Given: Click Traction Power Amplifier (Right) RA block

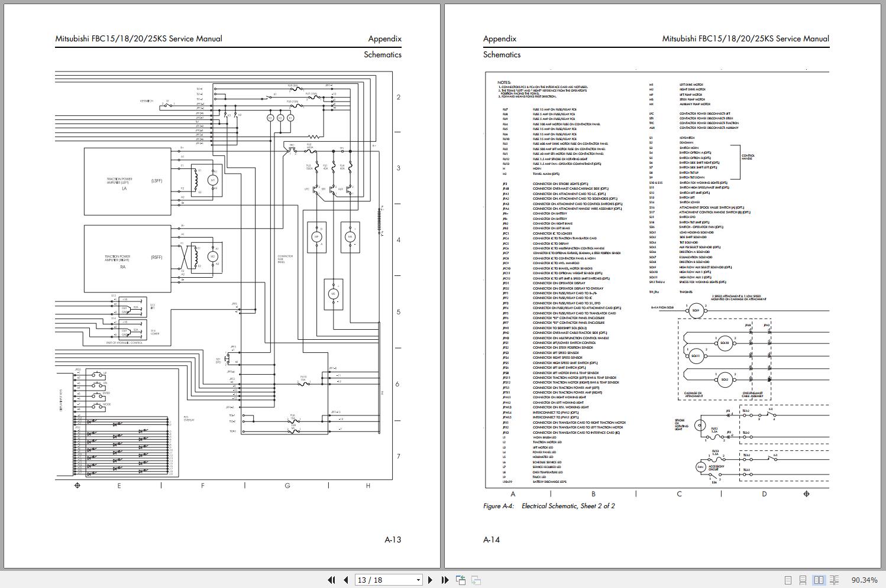Looking at the screenshot, I should pyautogui.click(x=127, y=259).
